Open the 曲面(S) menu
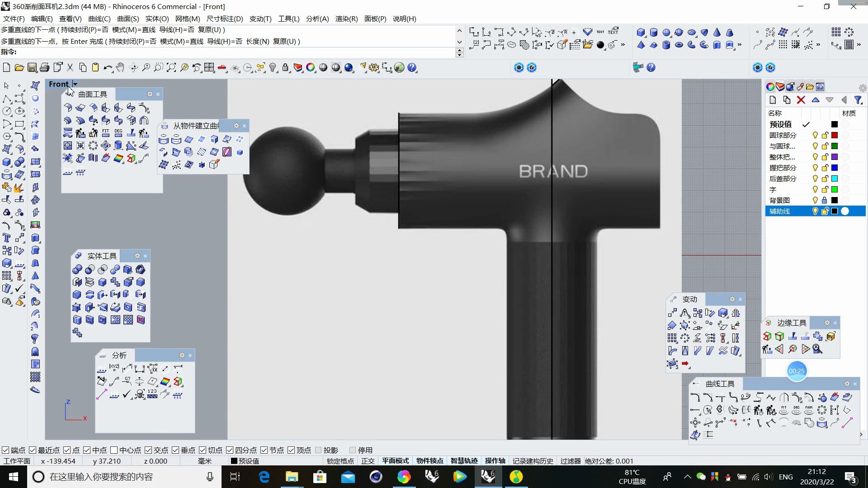868x488 pixels. tap(128, 19)
